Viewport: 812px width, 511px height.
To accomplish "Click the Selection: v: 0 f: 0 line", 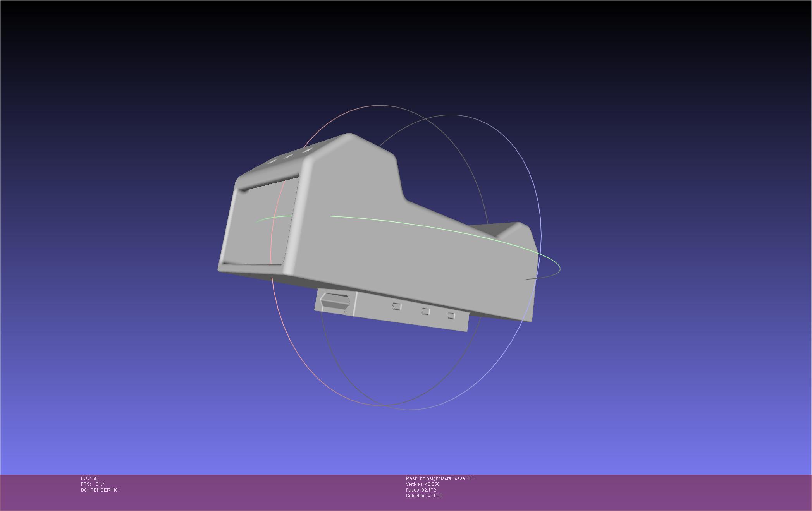I will tap(424, 496).
